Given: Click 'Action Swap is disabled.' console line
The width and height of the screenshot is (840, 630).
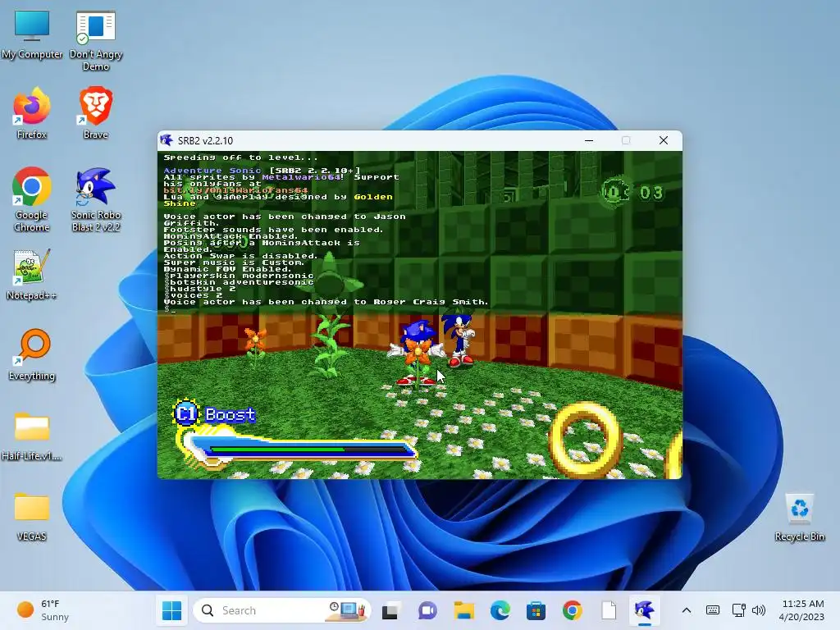Looking at the screenshot, I should click(x=240, y=256).
